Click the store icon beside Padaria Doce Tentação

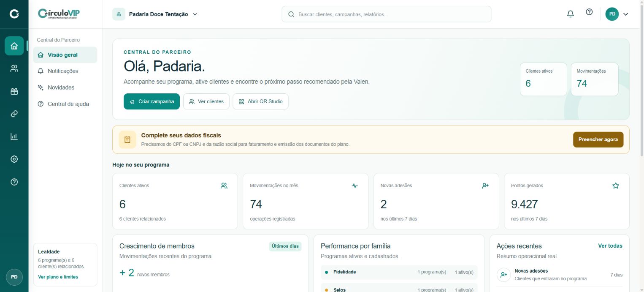pos(119,14)
